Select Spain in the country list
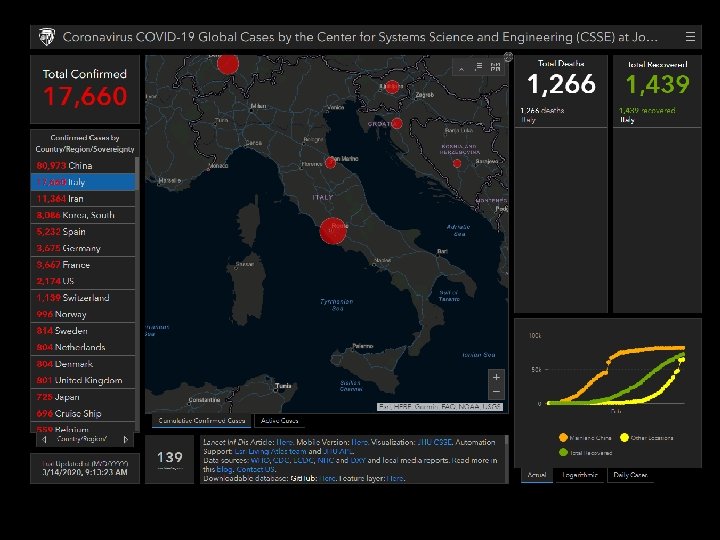The image size is (720, 540). (83, 231)
